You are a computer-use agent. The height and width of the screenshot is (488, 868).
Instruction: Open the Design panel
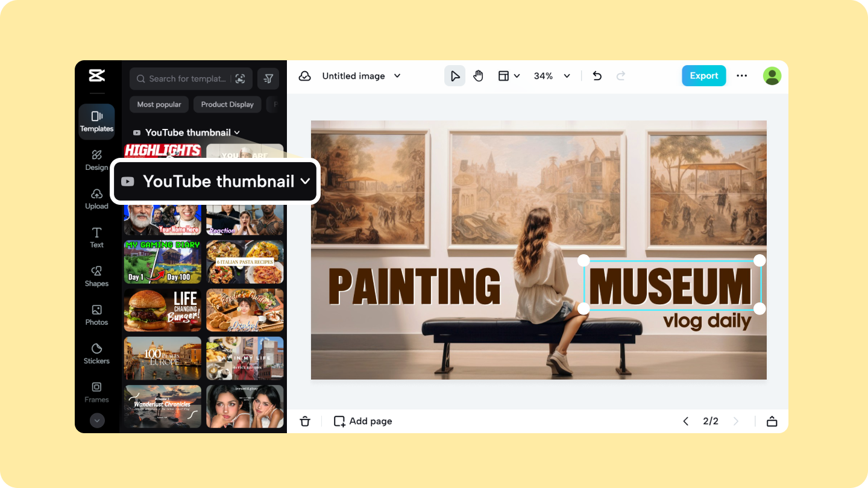point(96,160)
